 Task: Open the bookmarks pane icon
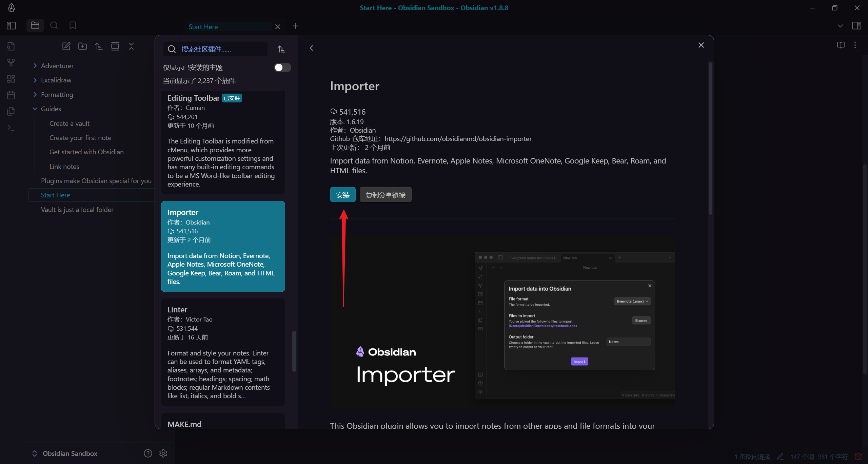(73, 25)
